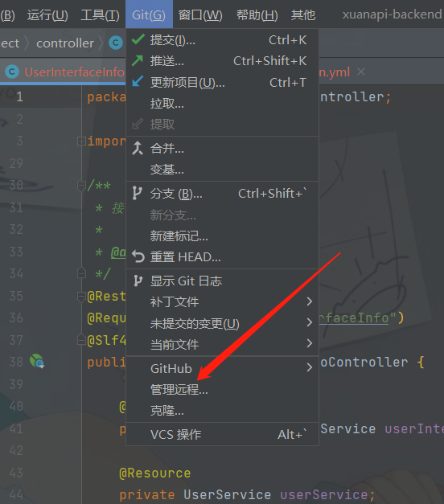
Task: Click the Spring bean gutter icon on line 38
Action: [x=37, y=361]
